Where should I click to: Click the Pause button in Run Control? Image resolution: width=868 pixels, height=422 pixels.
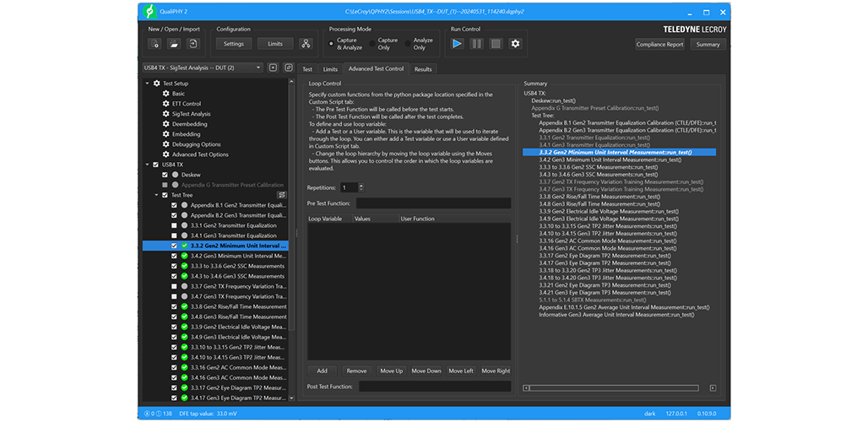(x=476, y=44)
